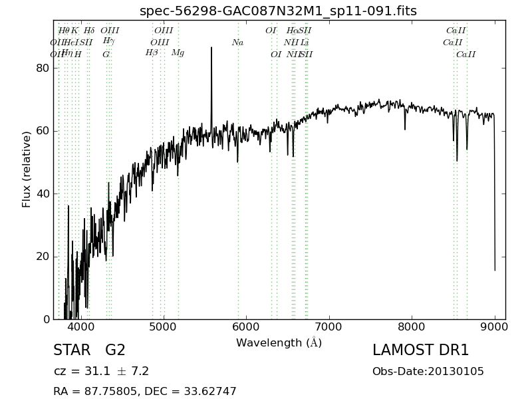Click the K line label near Hθ
This screenshot has height=399, width=532.
tap(74, 30)
